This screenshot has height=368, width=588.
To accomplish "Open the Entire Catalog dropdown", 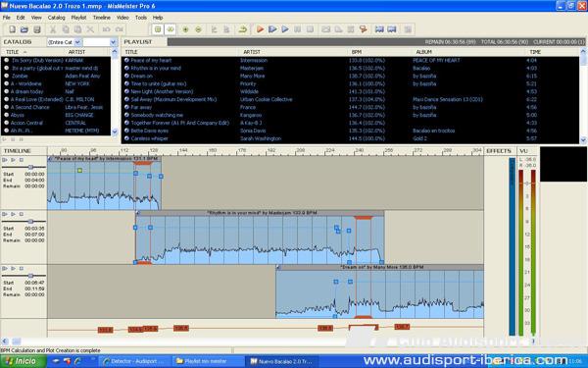I will tap(77, 42).
